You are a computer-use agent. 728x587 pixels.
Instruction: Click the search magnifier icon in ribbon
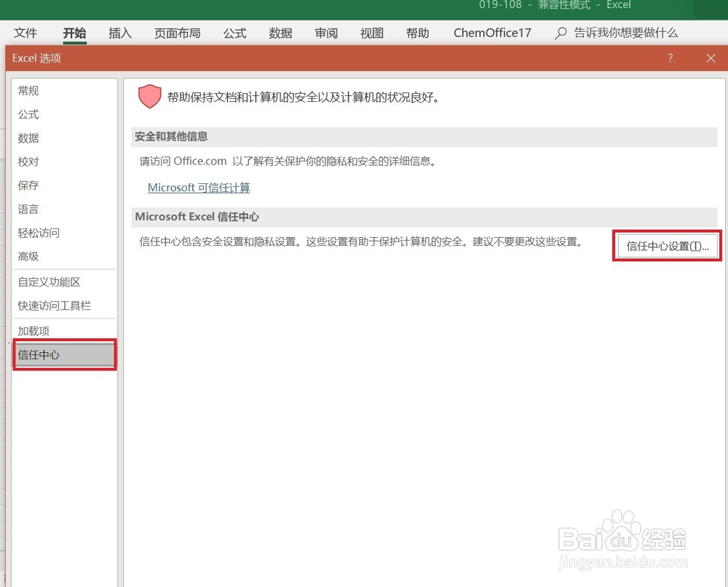coord(561,33)
